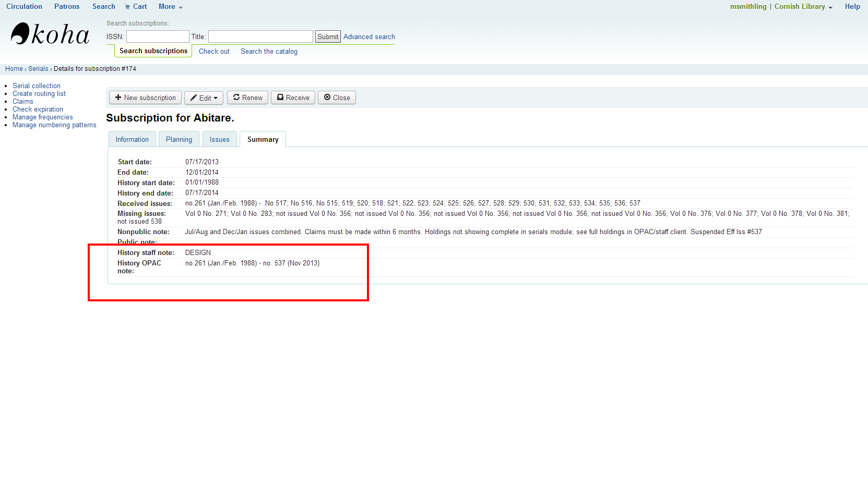Open the Serial collection link
The height and width of the screenshot is (486, 868).
pos(37,86)
